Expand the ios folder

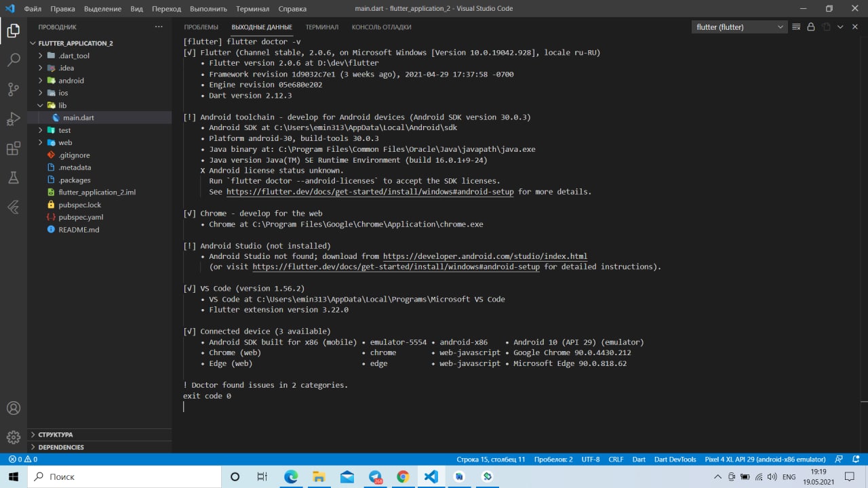point(41,93)
